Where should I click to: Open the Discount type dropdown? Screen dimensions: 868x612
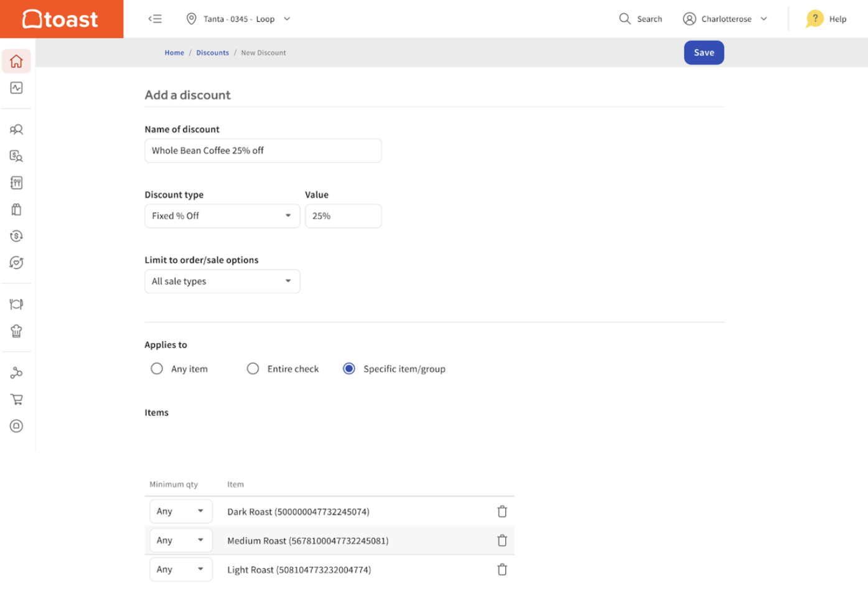(222, 216)
